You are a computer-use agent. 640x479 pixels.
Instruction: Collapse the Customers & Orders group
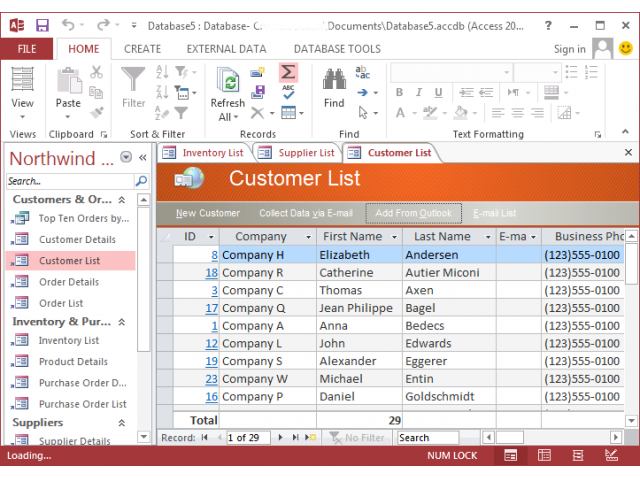coord(122,200)
